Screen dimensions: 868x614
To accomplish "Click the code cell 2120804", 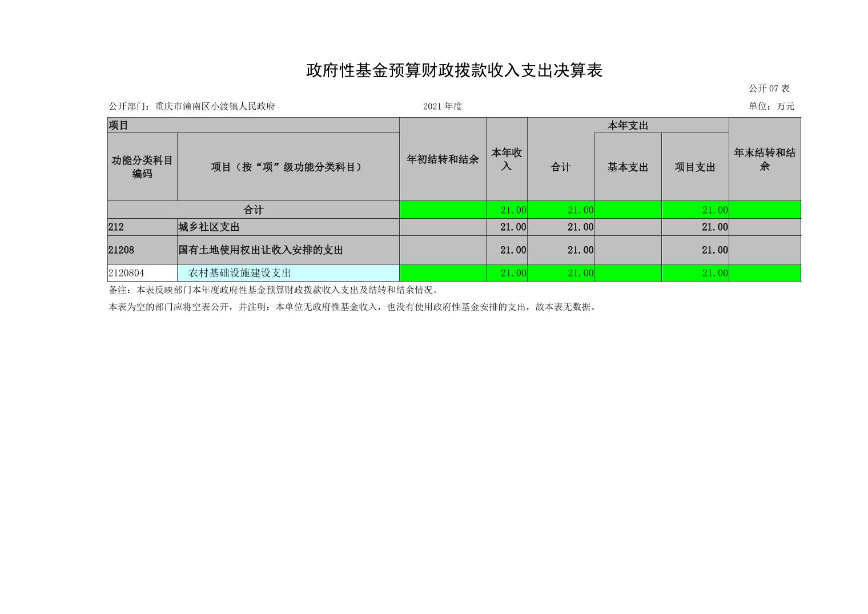I will (142, 273).
